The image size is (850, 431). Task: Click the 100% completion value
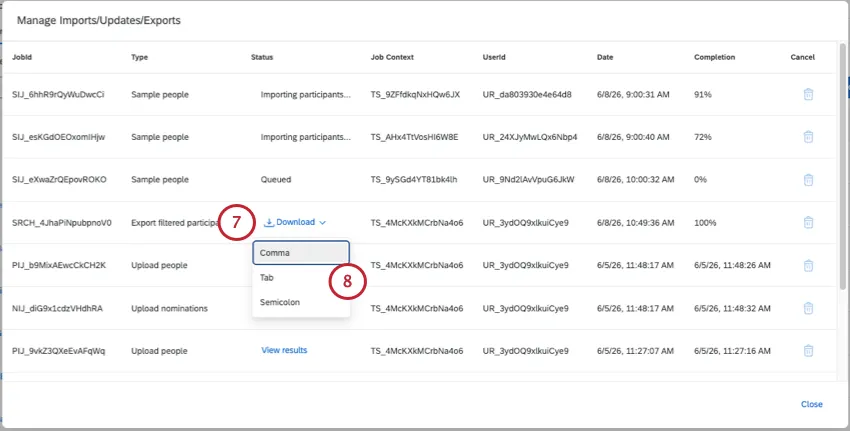coord(705,222)
